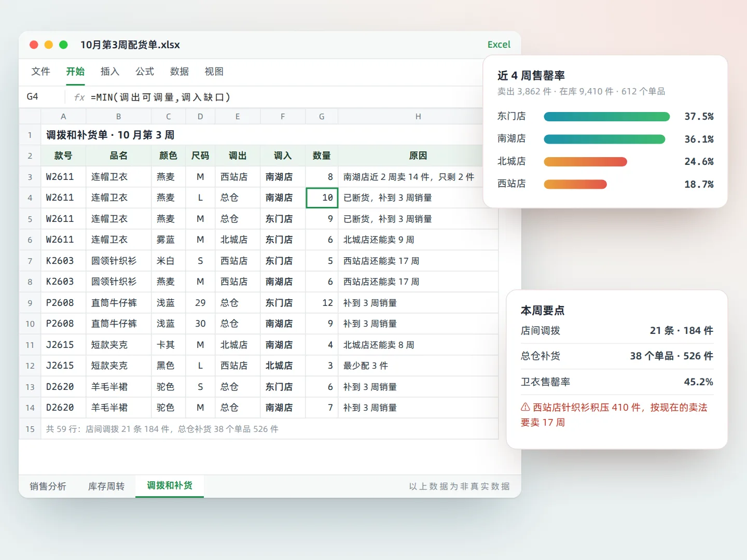Click the selected cell G4 with value 10
Image resolution: width=747 pixels, height=560 pixels.
(322, 198)
